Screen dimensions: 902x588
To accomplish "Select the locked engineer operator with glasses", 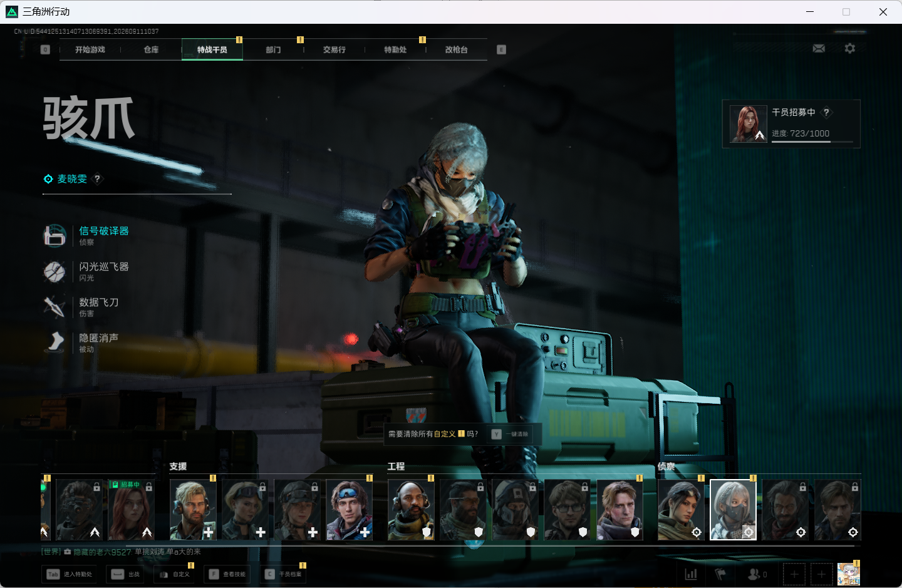I will coord(568,510).
